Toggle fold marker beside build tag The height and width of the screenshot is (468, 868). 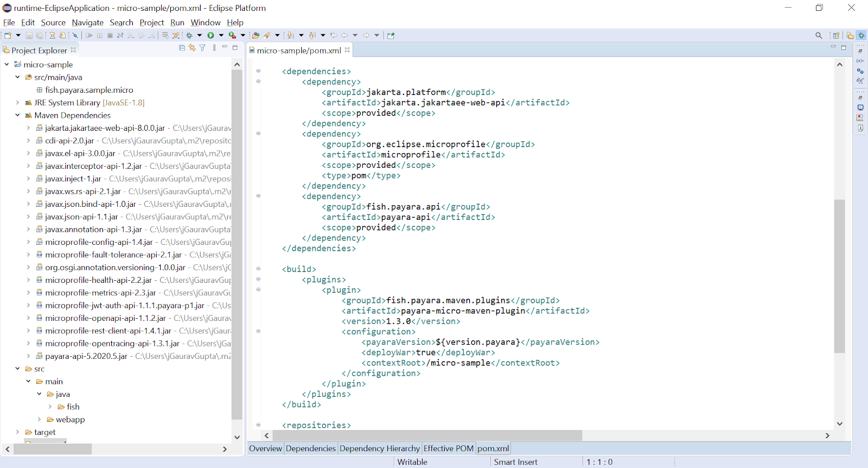(x=258, y=269)
